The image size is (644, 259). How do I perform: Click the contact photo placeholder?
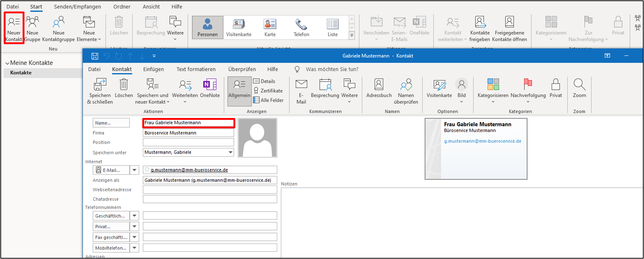pyautogui.click(x=258, y=138)
